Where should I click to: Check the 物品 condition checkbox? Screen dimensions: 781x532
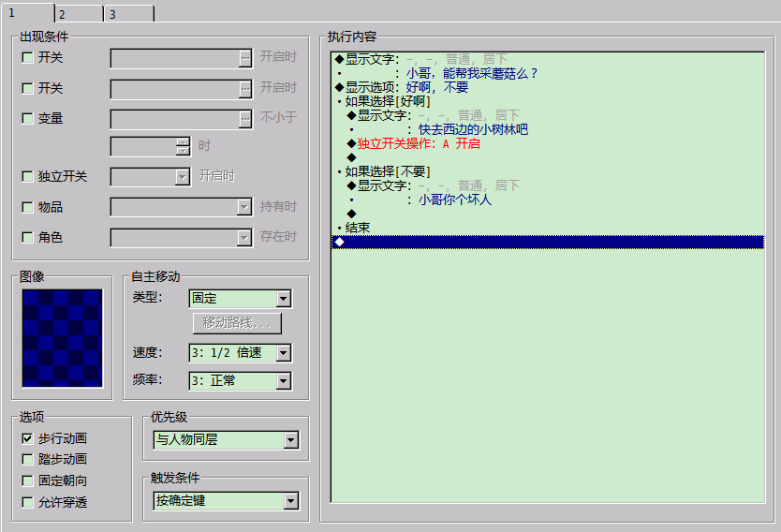[27, 207]
